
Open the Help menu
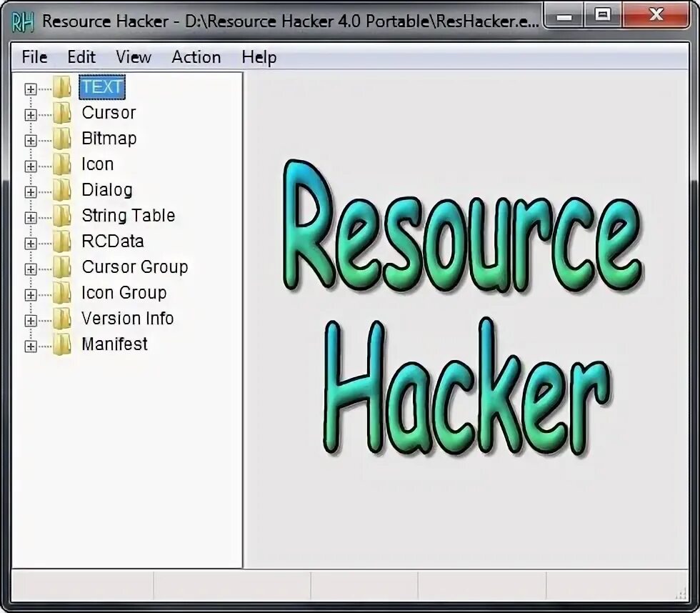pos(259,57)
